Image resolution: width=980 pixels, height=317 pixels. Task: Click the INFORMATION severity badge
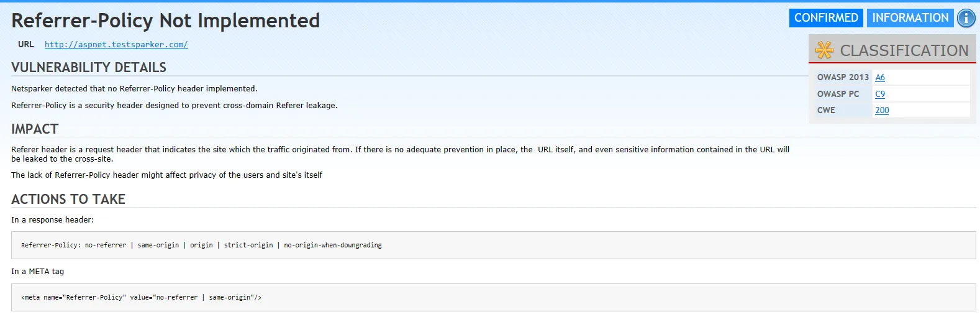(910, 18)
